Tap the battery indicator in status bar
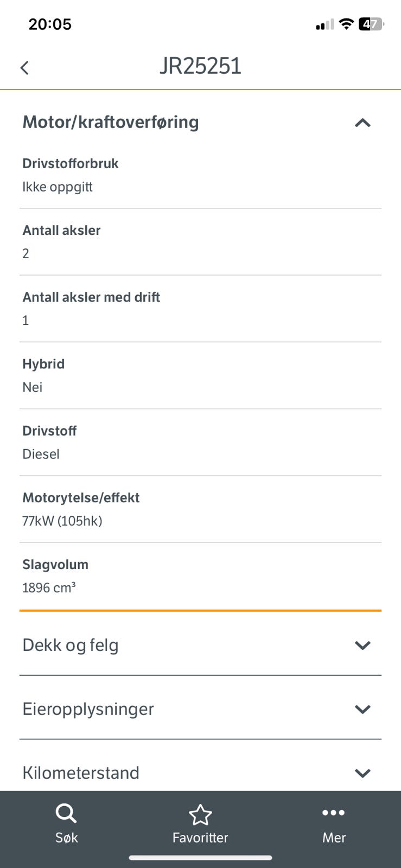The height and width of the screenshot is (868, 401). [371, 24]
